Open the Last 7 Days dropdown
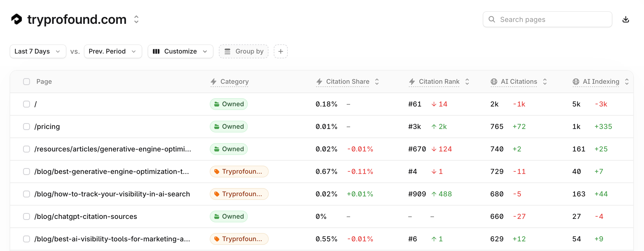Viewport: 644px width, 251px height. coord(38,51)
